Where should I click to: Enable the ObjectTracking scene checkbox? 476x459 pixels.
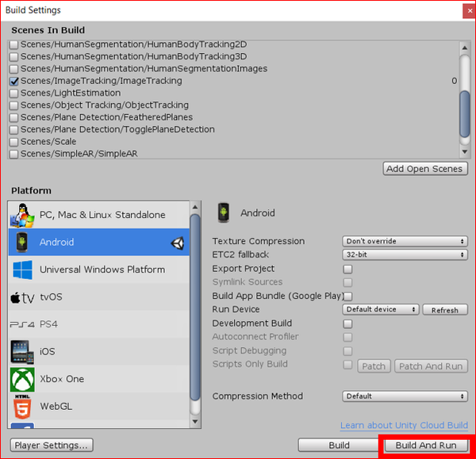pyautogui.click(x=13, y=105)
